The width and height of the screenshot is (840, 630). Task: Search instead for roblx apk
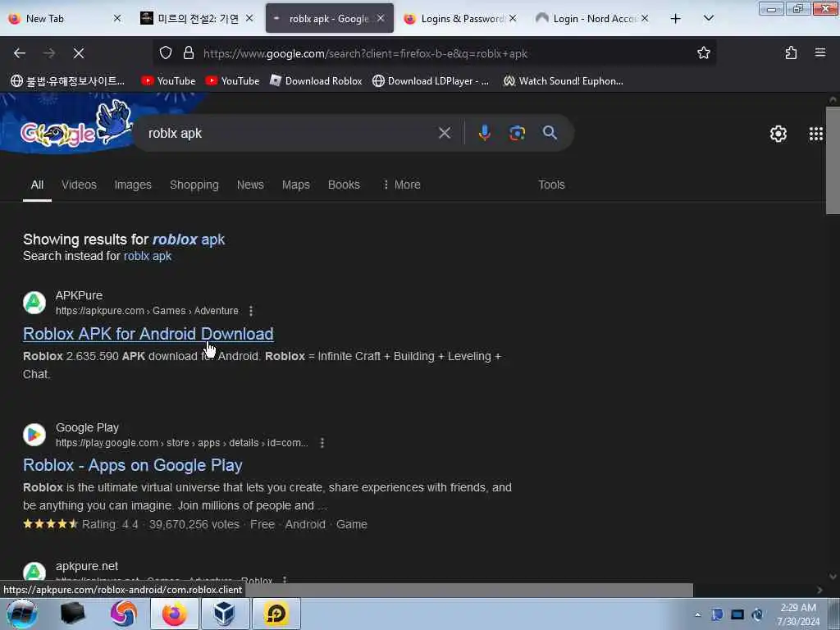pos(148,256)
